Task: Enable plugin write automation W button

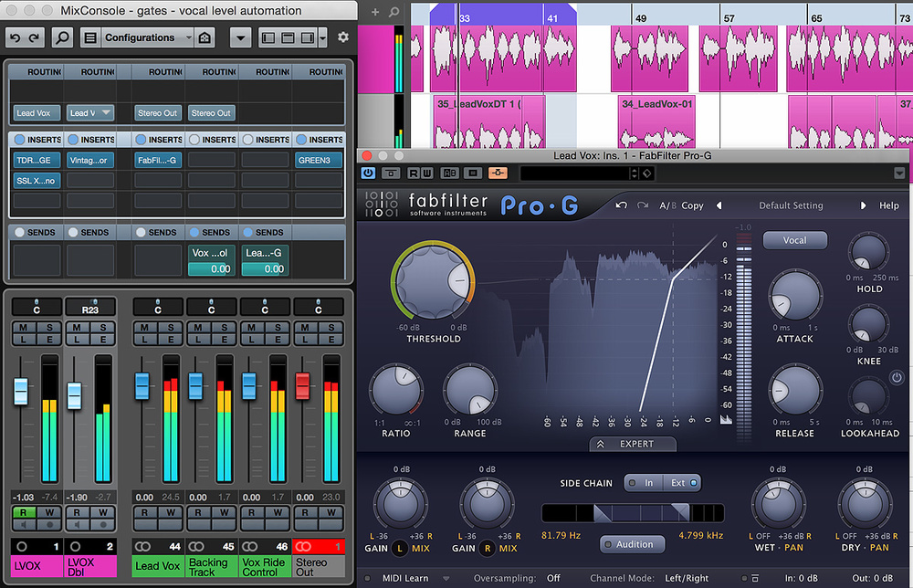Action: (x=426, y=173)
